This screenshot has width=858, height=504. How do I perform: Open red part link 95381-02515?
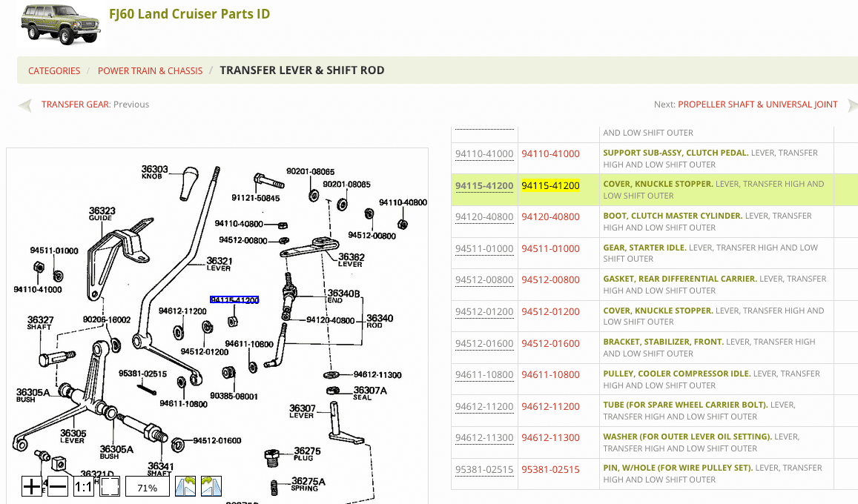(x=550, y=469)
